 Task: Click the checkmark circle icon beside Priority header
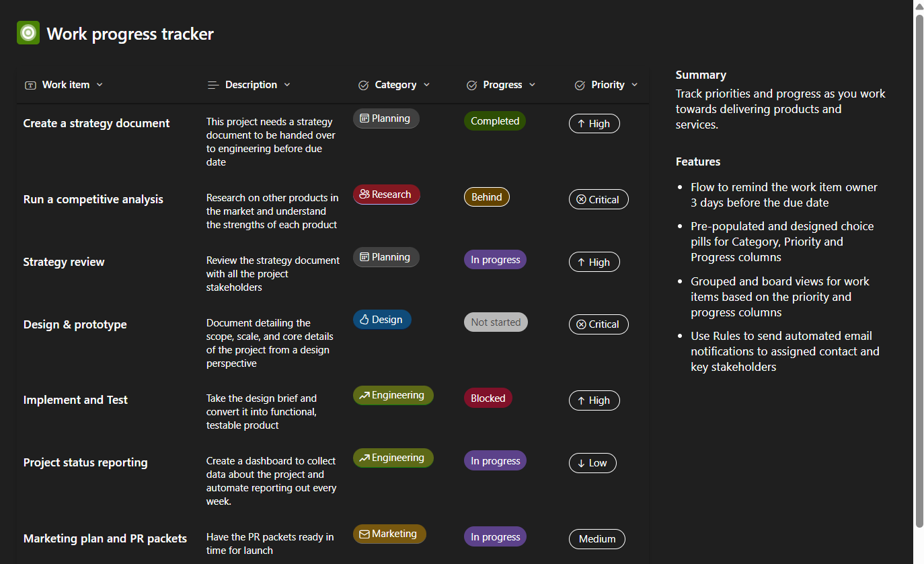click(x=580, y=85)
